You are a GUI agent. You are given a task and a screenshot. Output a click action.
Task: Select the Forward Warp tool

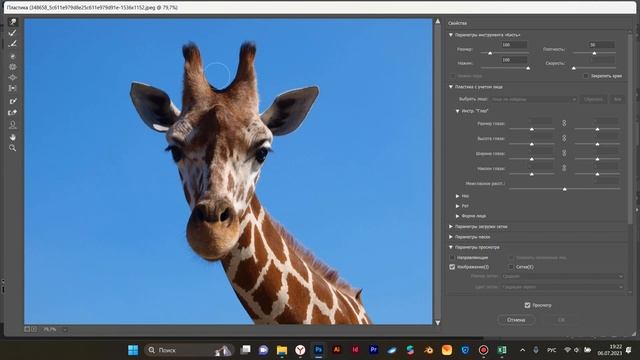tap(13, 22)
